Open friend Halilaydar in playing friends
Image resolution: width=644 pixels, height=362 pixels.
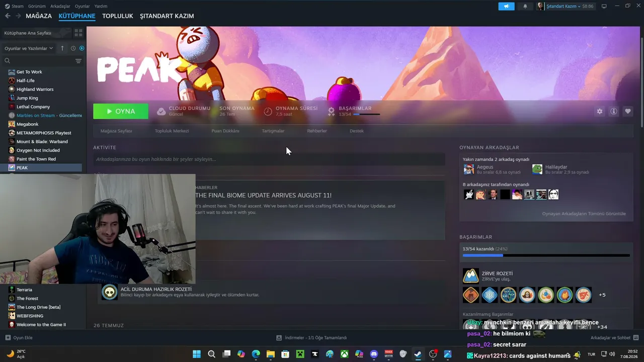tap(560, 169)
